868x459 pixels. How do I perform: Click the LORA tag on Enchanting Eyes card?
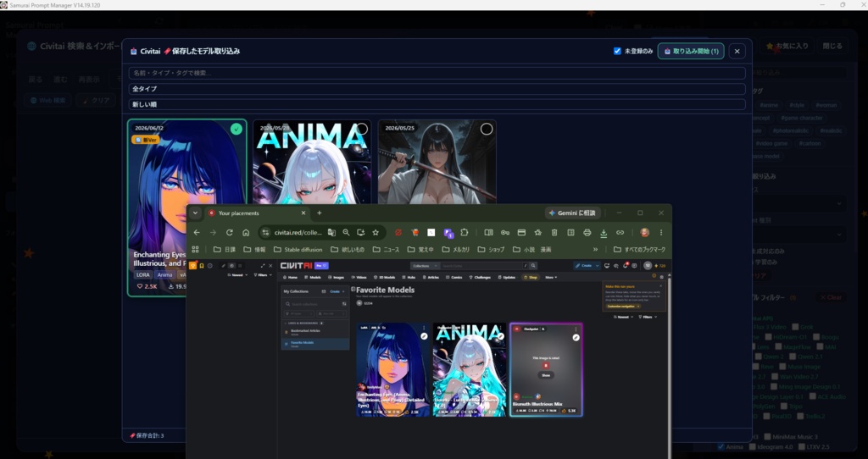pyautogui.click(x=142, y=275)
